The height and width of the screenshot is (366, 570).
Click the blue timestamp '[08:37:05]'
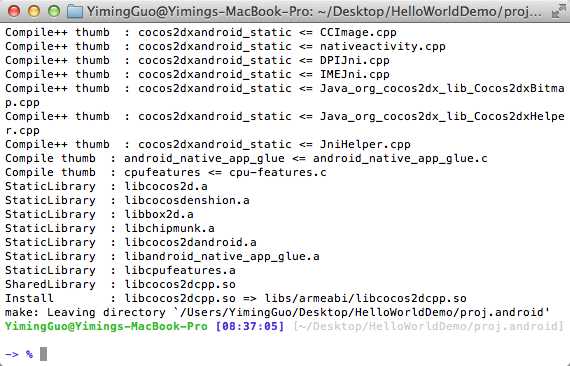(x=250, y=326)
